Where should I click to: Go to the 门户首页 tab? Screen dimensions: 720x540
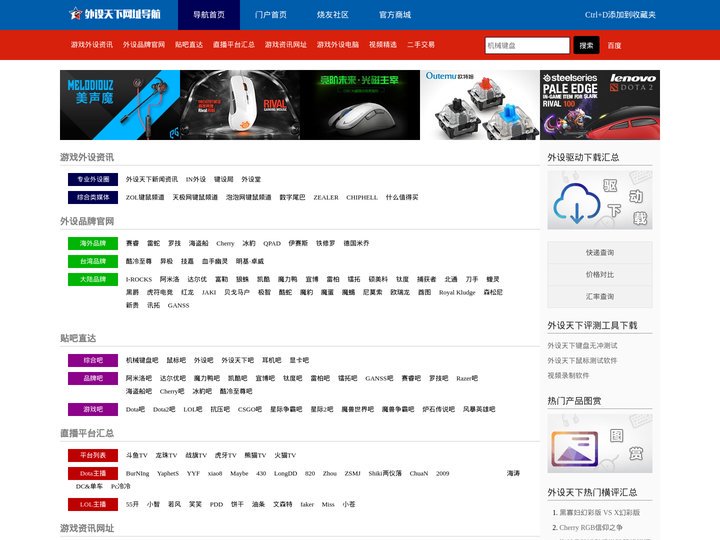(271, 15)
